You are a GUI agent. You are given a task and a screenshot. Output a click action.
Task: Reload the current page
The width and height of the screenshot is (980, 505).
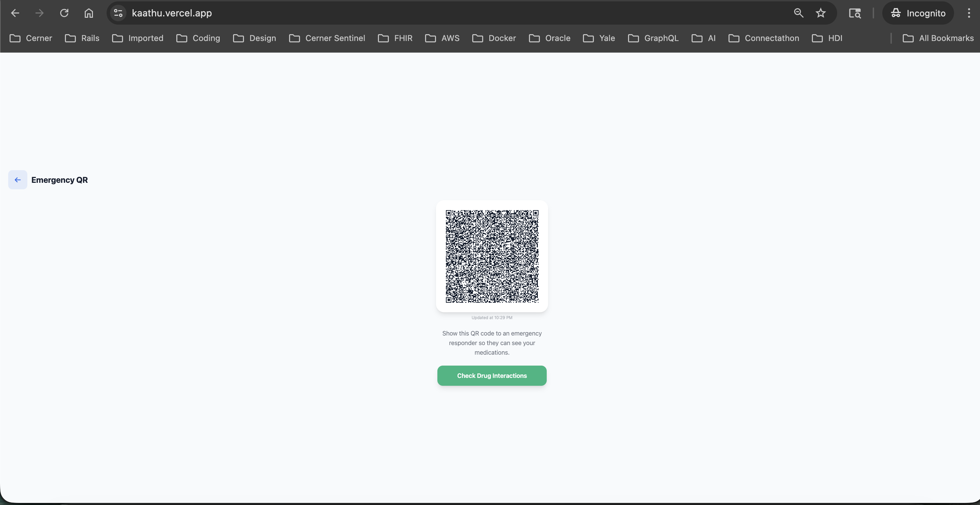click(x=64, y=13)
